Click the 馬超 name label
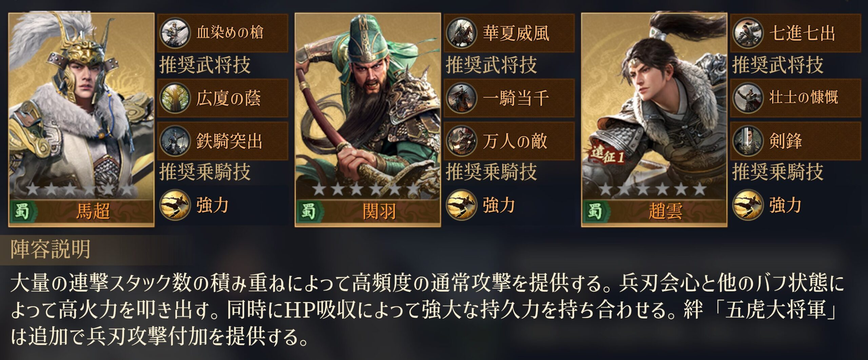This screenshot has width=868, height=360. pyautogui.click(x=93, y=212)
